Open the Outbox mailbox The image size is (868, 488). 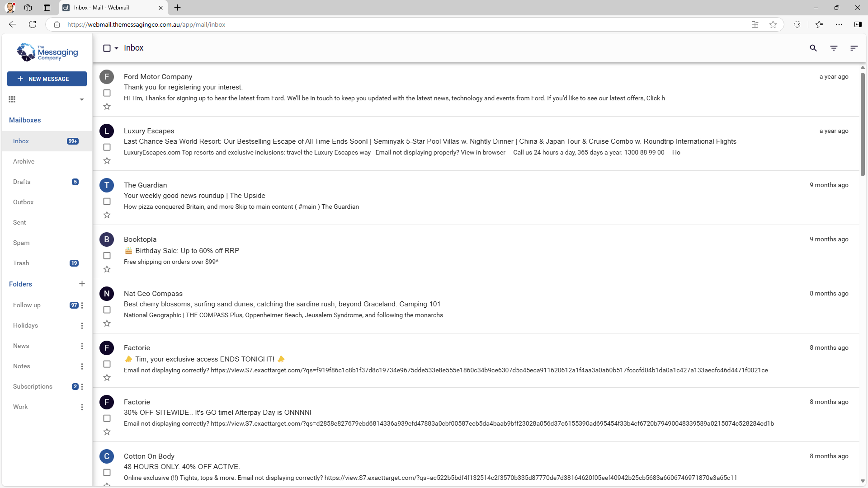coord(47,202)
